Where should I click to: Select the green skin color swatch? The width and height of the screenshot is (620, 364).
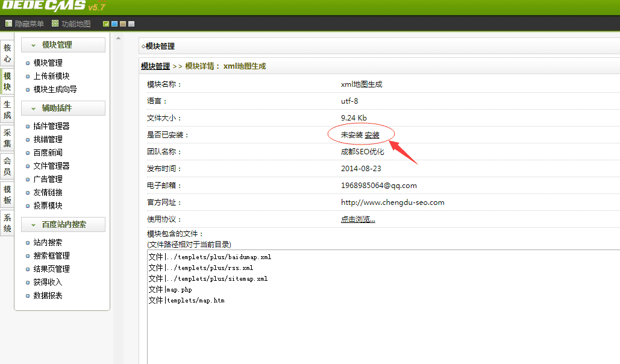tap(106, 24)
